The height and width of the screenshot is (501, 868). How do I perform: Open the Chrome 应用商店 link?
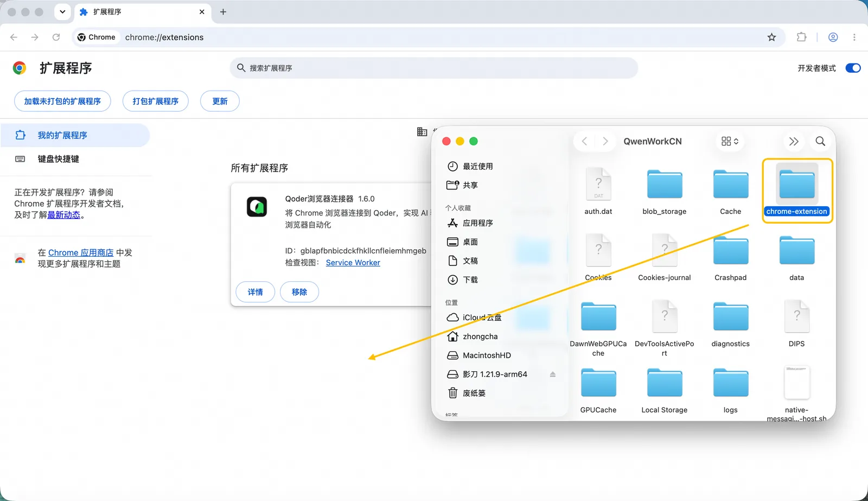[81, 252]
